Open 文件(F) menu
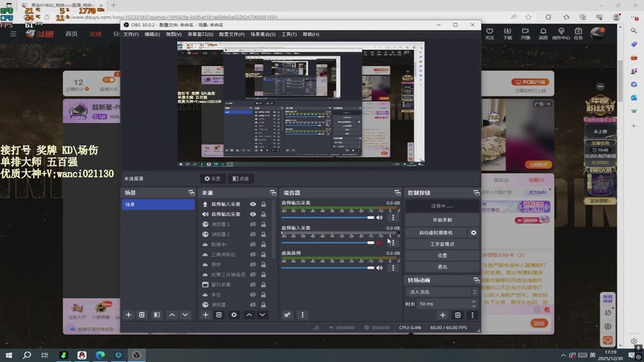The width and height of the screenshot is (644, 362). coord(131,35)
